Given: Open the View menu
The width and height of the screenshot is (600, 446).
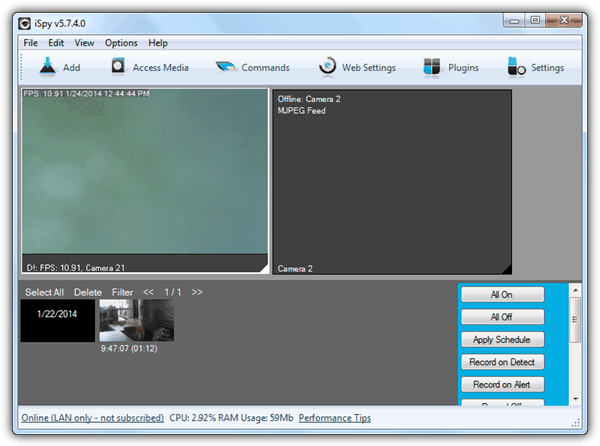Looking at the screenshot, I should [84, 43].
